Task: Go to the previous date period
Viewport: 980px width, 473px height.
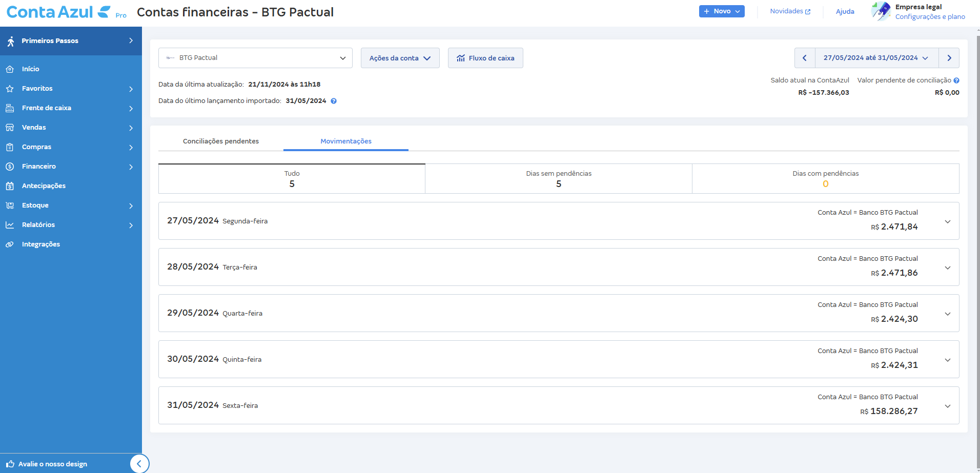Action: click(805, 58)
